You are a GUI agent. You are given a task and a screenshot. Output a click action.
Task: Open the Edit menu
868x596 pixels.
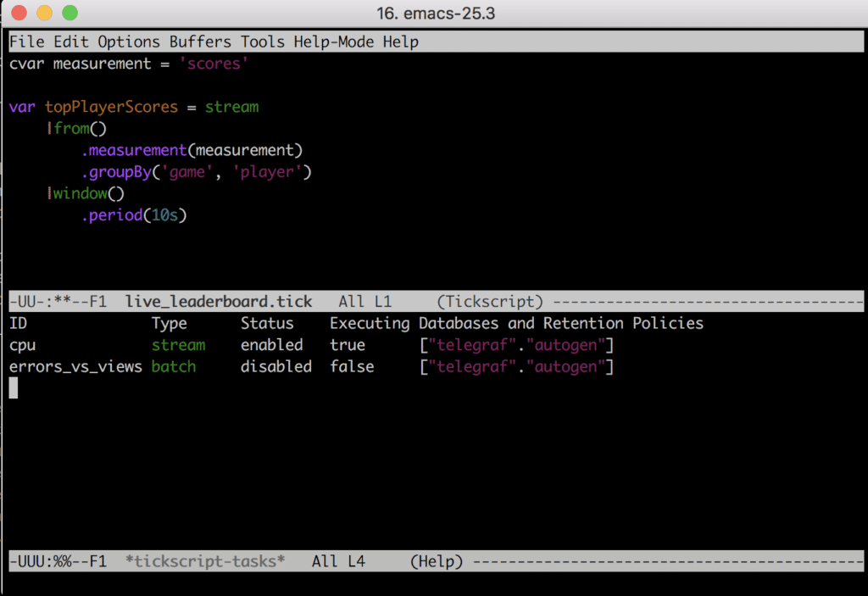[71, 42]
